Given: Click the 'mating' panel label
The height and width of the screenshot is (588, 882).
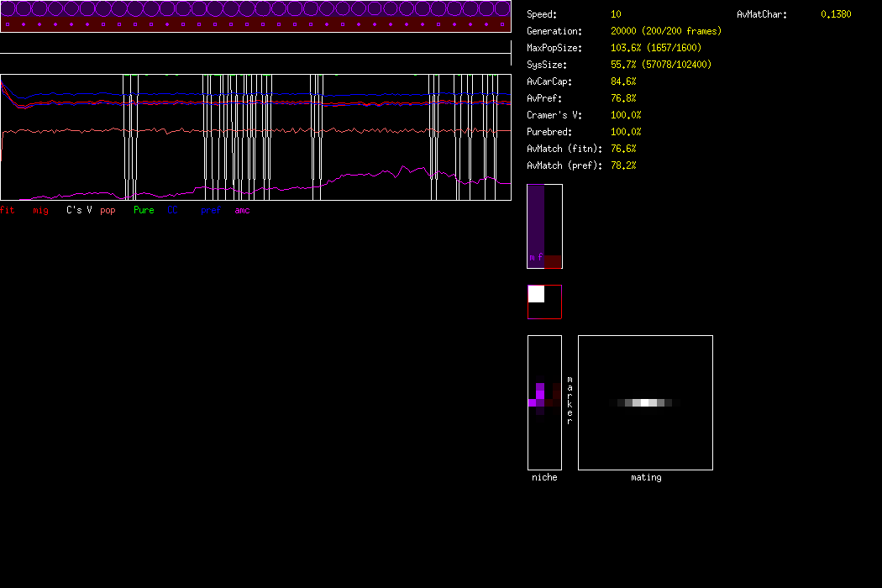Looking at the screenshot, I should click(645, 477).
